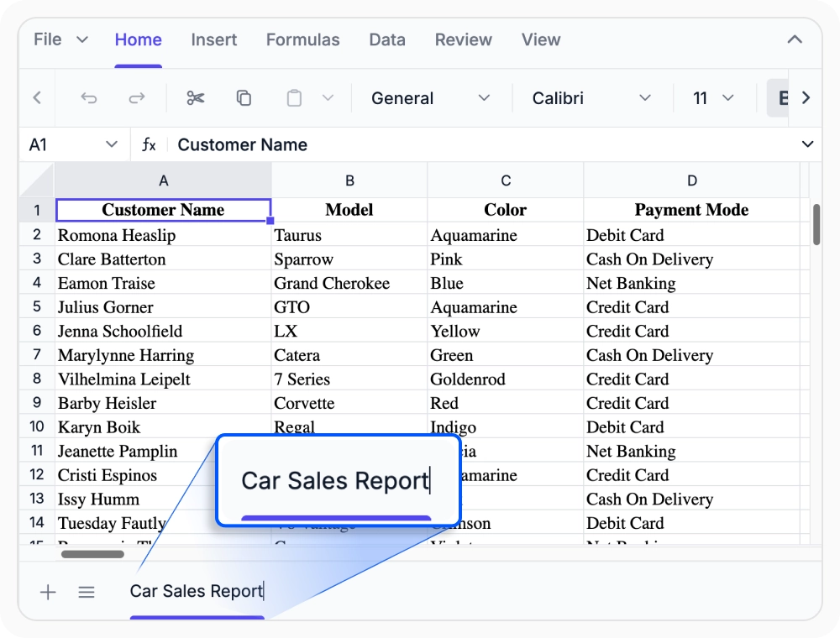Select column A header

[163, 181]
